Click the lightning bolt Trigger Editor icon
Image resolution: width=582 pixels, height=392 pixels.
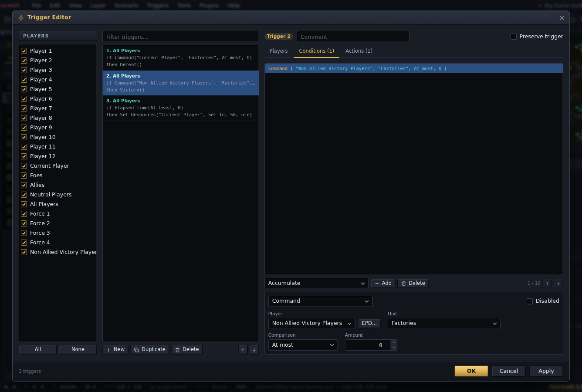point(21,18)
